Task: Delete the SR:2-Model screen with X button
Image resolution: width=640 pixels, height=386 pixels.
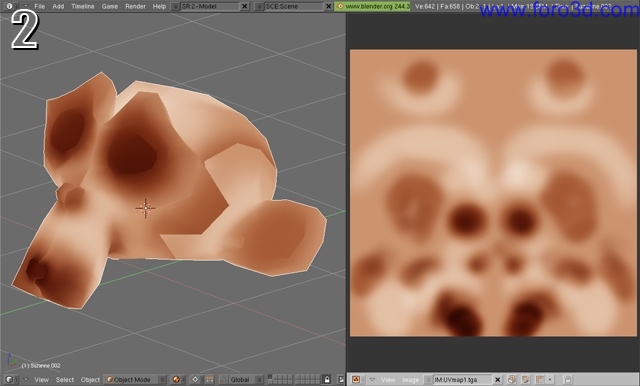Action: pyautogui.click(x=244, y=6)
